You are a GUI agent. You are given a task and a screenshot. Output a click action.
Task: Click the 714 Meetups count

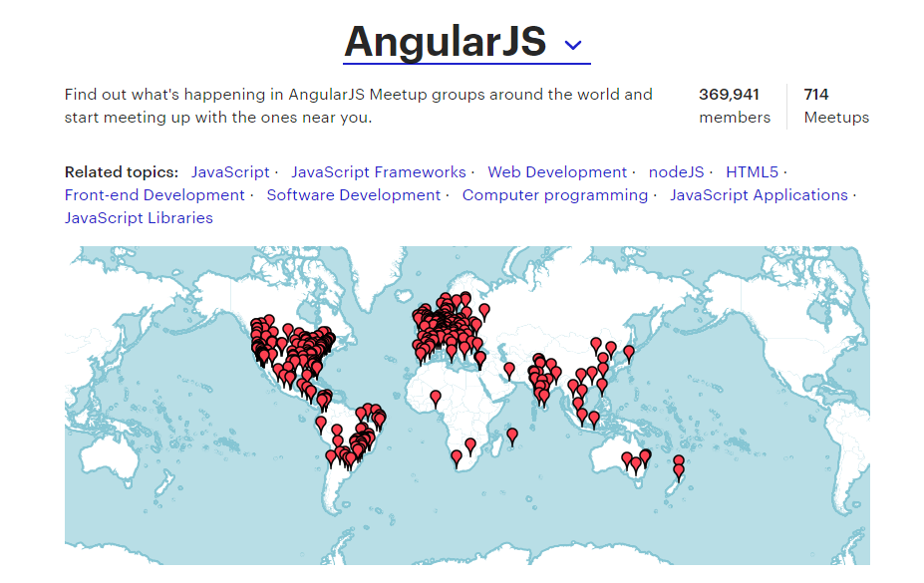coord(836,106)
